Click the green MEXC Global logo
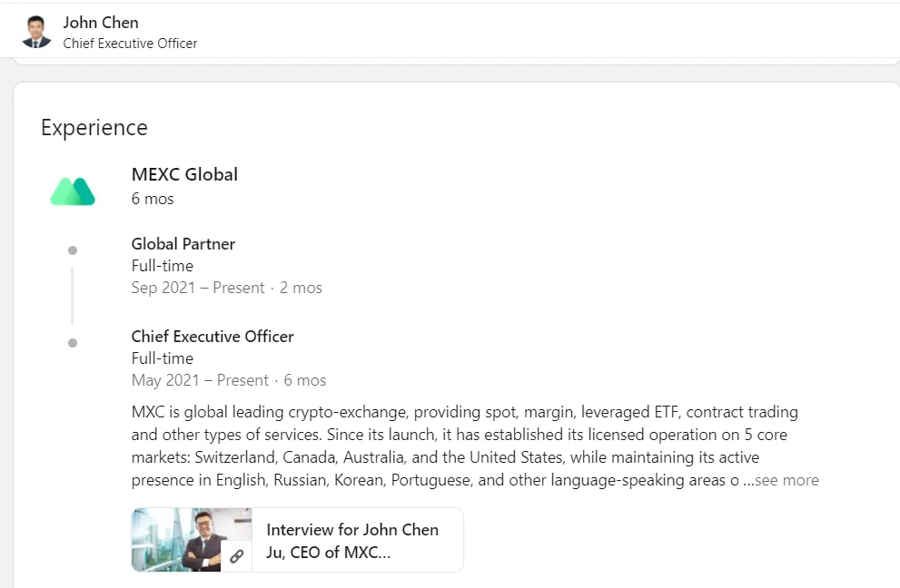Viewport: 900px width, 588px height. (73, 191)
